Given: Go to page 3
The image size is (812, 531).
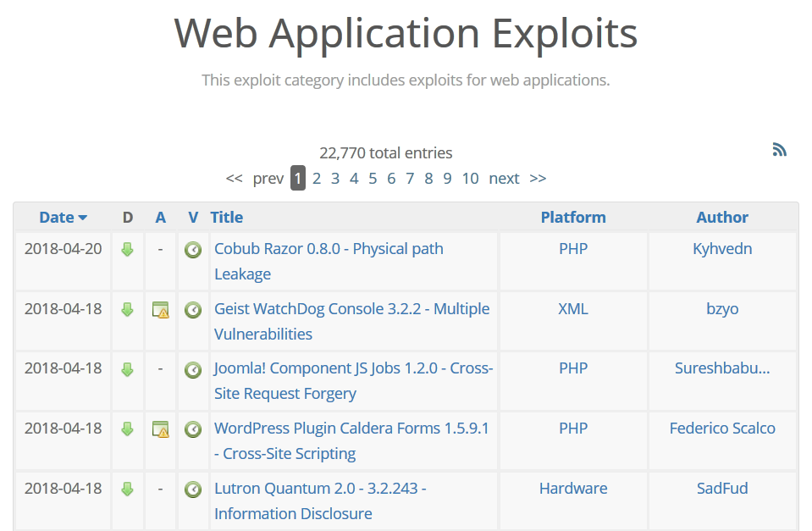Looking at the screenshot, I should (335, 178).
